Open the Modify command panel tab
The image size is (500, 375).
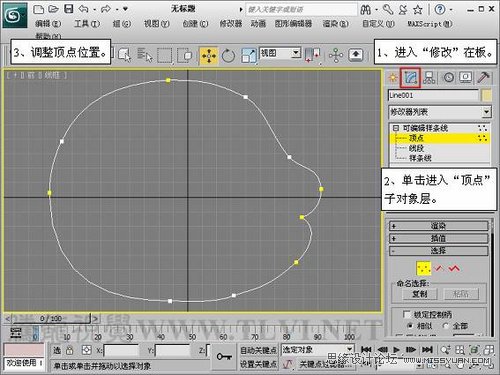[410, 78]
